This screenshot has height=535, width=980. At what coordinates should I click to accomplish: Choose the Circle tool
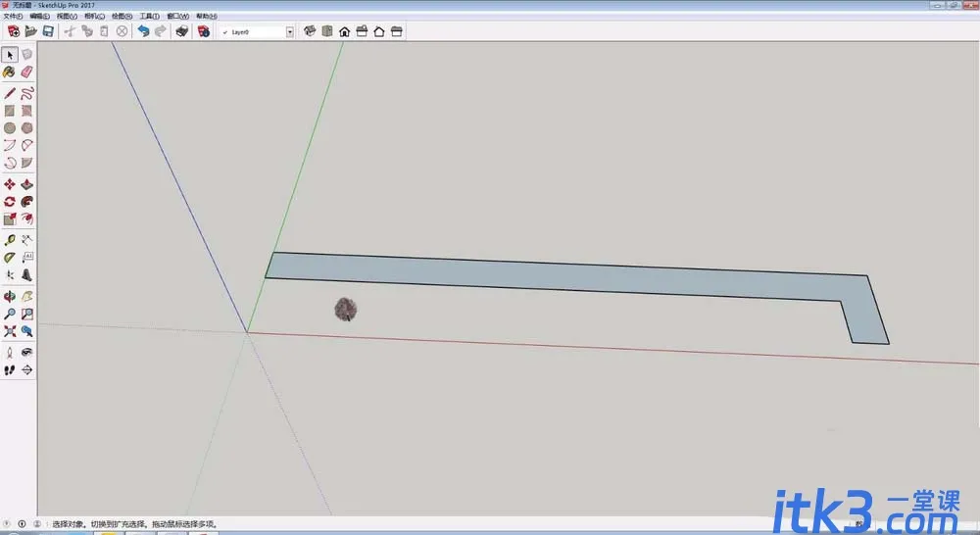pos(10,128)
